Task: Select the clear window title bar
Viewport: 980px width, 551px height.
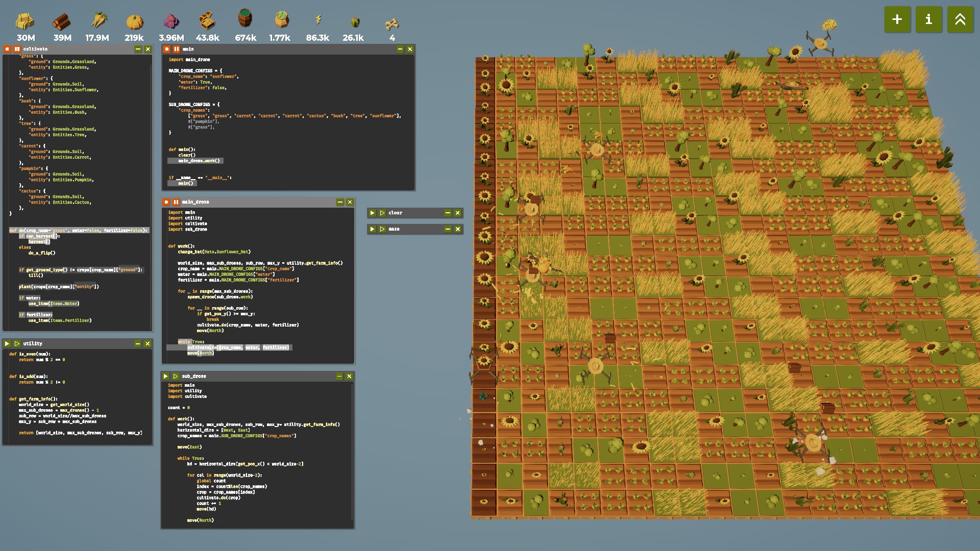Action: (413, 213)
